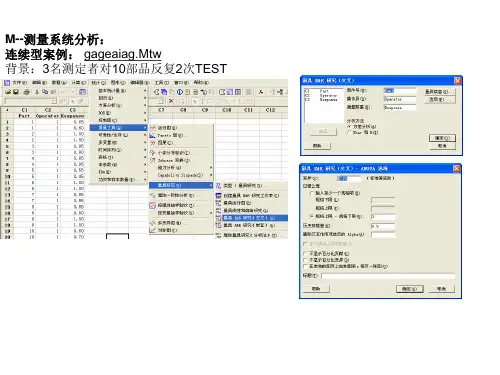Expand DOE submenu in Stat menu
Screen dimensions: 500x375
pos(119,113)
